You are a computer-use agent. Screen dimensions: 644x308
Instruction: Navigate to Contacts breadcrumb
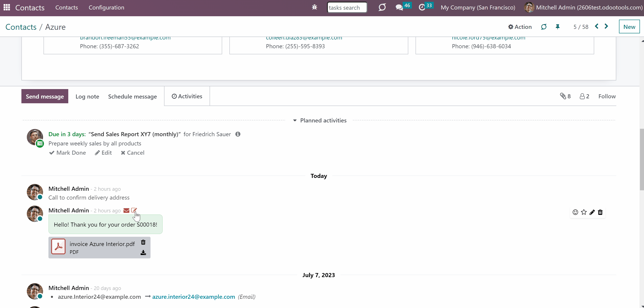point(21,27)
